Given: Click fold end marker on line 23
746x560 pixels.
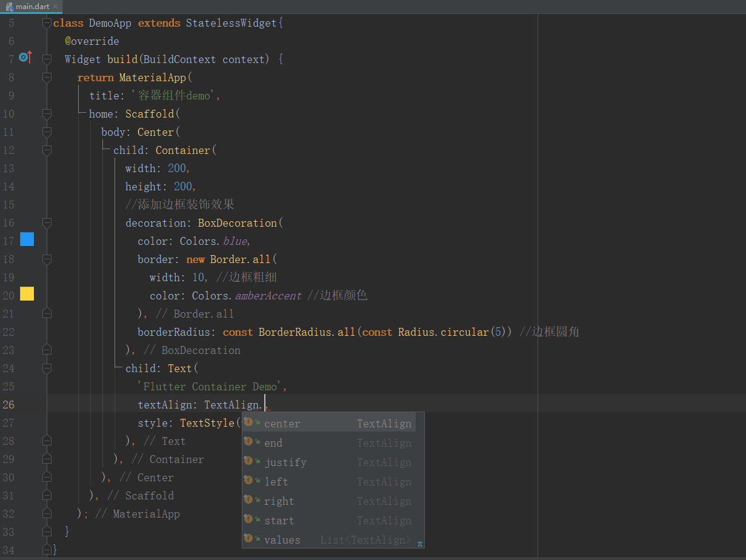Looking at the screenshot, I should pyautogui.click(x=47, y=350).
